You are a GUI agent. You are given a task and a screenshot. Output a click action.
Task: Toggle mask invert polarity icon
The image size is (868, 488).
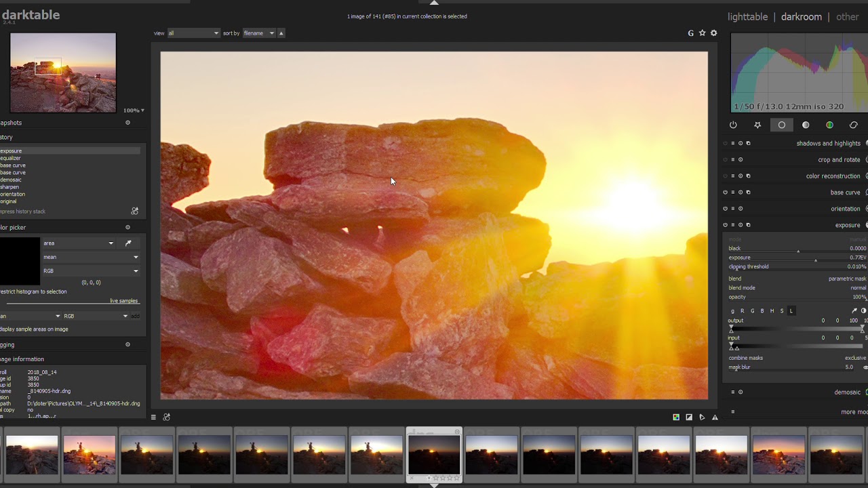[x=863, y=310]
